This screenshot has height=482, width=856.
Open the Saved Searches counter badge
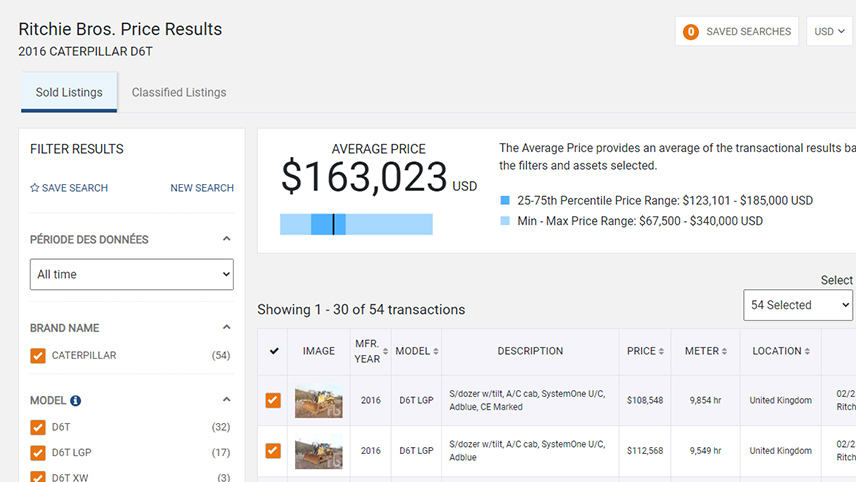tap(691, 32)
